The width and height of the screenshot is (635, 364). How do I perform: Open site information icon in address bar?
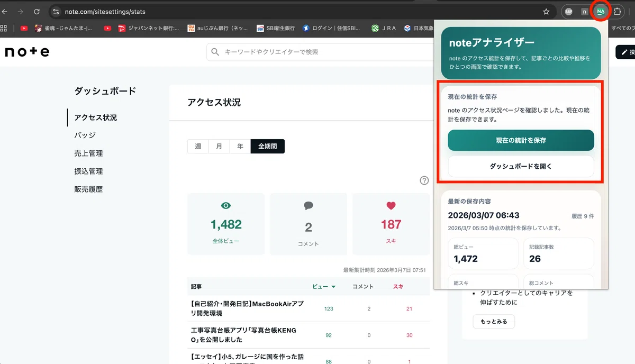click(57, 11)
